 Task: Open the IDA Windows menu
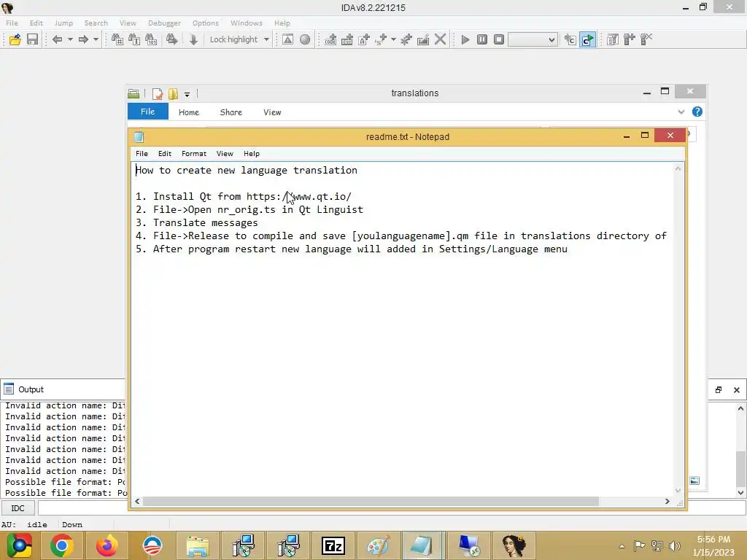pyautogui.click(x=247, y=23)
